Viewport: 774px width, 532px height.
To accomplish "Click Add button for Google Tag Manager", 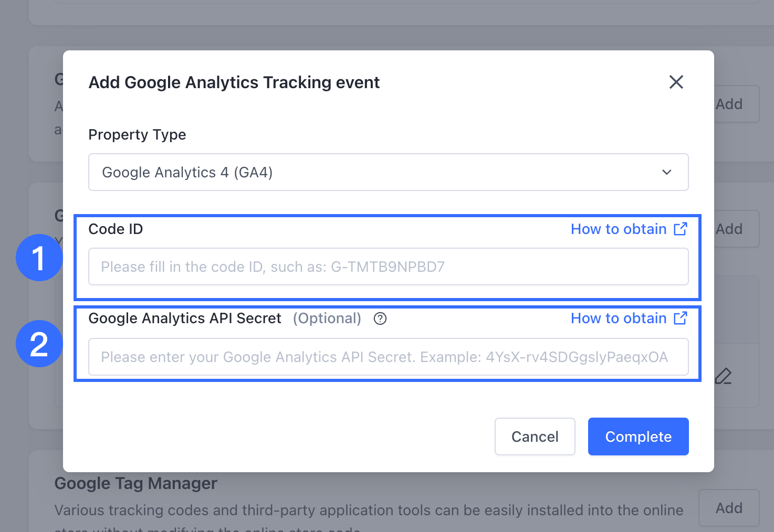I will tap(728, 508).
